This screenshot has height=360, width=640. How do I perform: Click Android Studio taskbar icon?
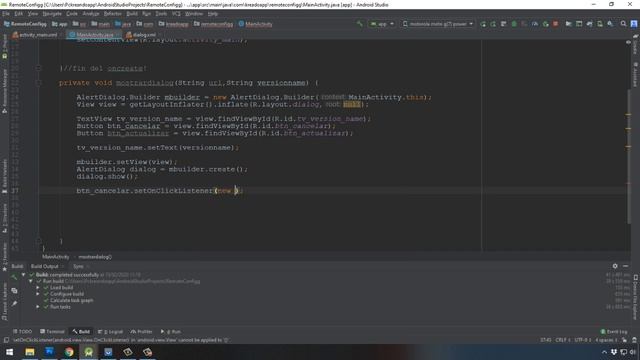coord(89,352)
